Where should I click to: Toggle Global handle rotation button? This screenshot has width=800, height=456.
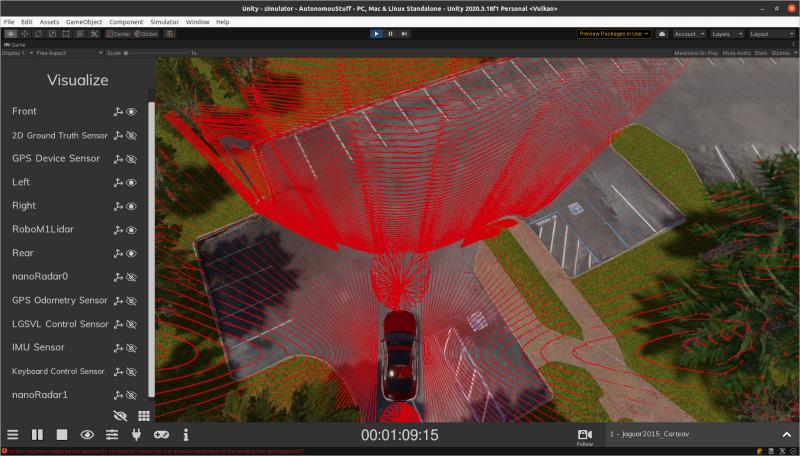[146, 34]
